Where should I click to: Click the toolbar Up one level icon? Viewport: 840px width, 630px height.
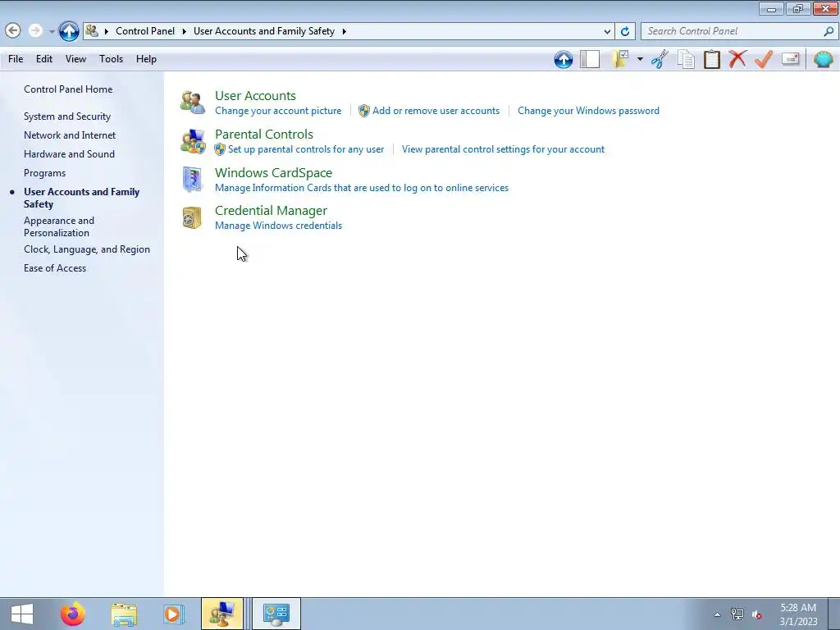click(x=564, y=59)
